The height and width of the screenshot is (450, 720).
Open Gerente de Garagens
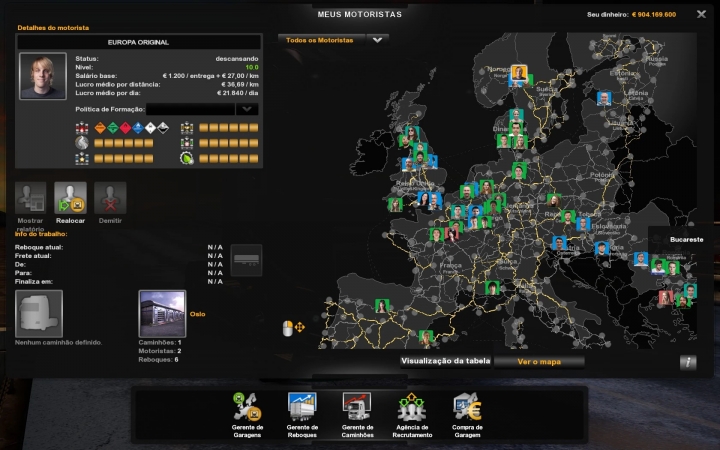[247, 414]
